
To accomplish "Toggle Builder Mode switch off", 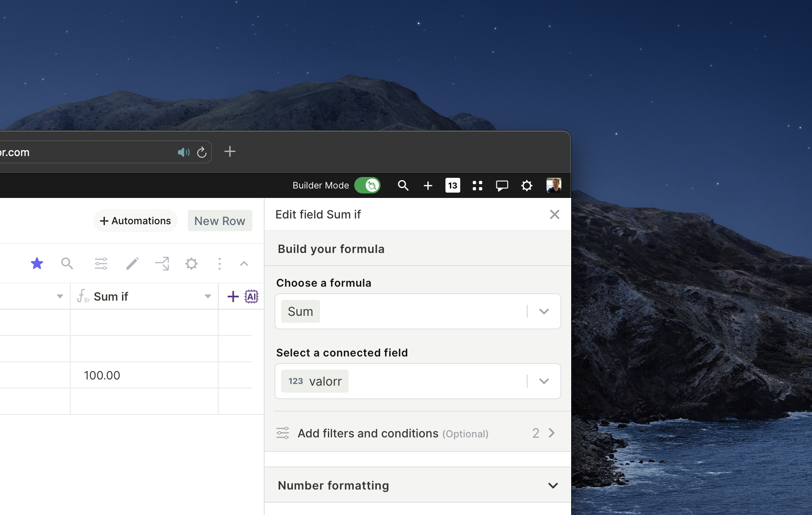I will [x=367, y=186].
